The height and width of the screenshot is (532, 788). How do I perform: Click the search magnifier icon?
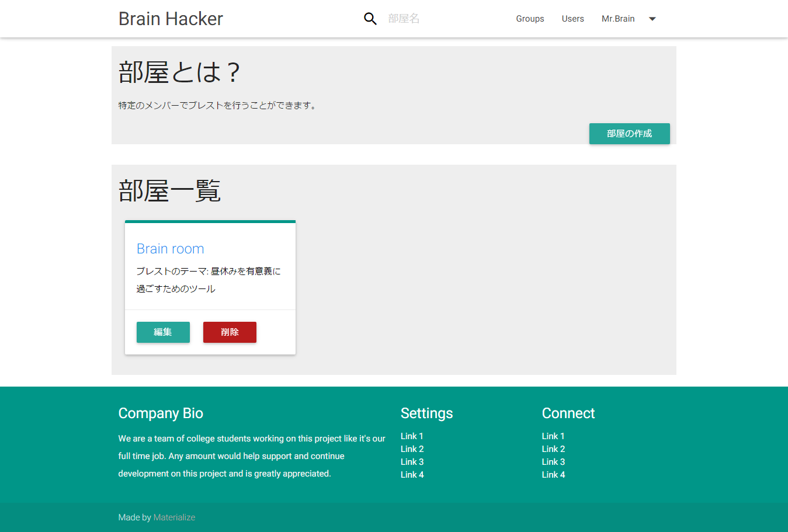coord(370,19)
